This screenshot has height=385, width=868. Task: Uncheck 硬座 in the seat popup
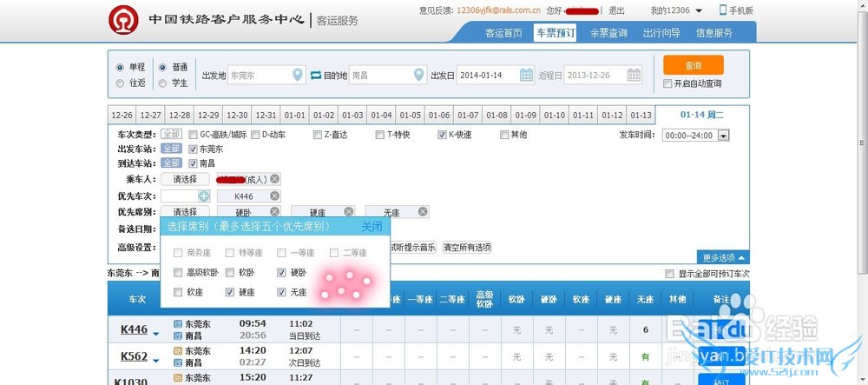pyautogui.click(x=230, y=292)
